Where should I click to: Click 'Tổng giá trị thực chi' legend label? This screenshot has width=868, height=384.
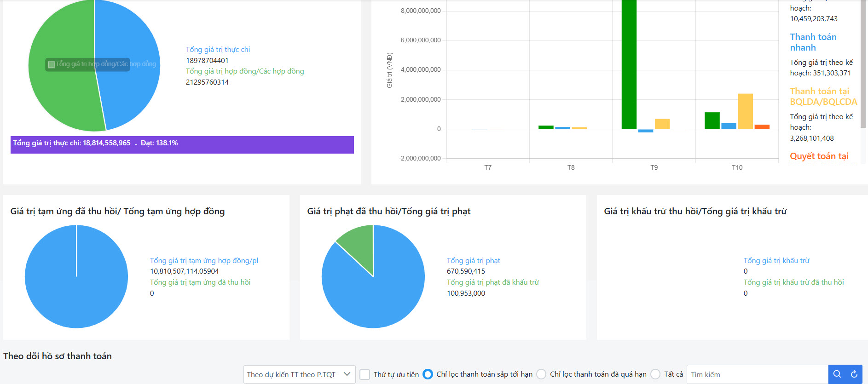pyautogui.click(x=218, y=50)
